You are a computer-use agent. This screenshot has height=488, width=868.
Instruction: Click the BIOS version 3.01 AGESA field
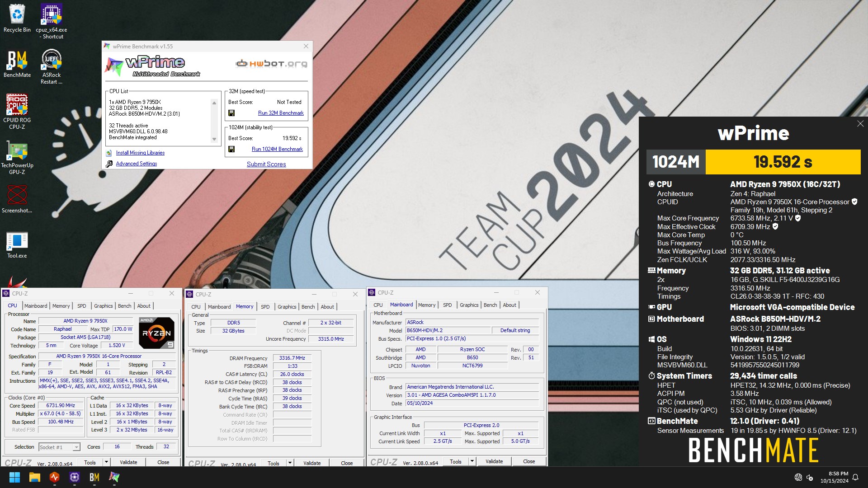pos(472,395)
